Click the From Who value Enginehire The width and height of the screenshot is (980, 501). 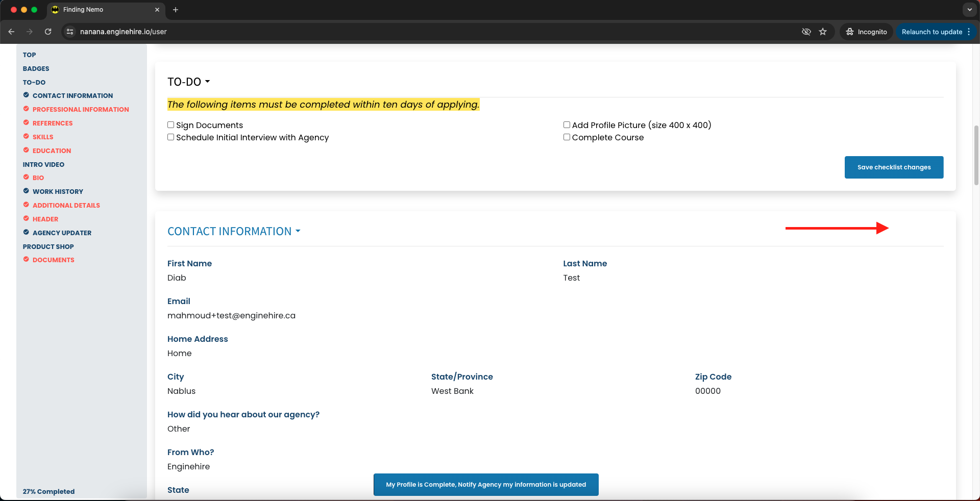[x=188, y=466]
